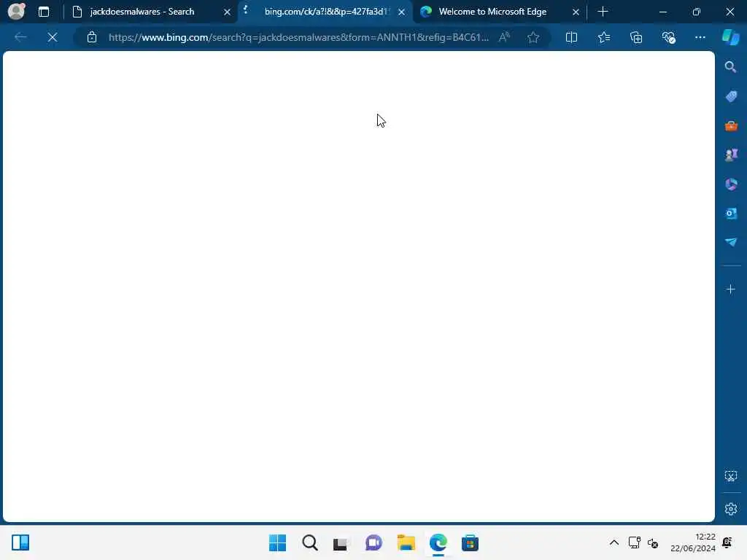Viewport: 747px width, 560px height.
Task: Open sidebar Shopping tag icon
Action: point(731,96)
